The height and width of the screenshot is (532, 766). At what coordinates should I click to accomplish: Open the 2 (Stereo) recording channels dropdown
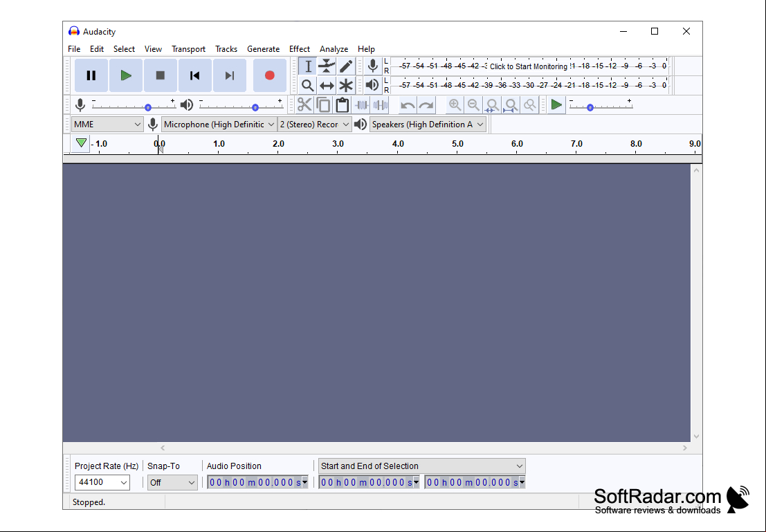(x=315, y=125)
